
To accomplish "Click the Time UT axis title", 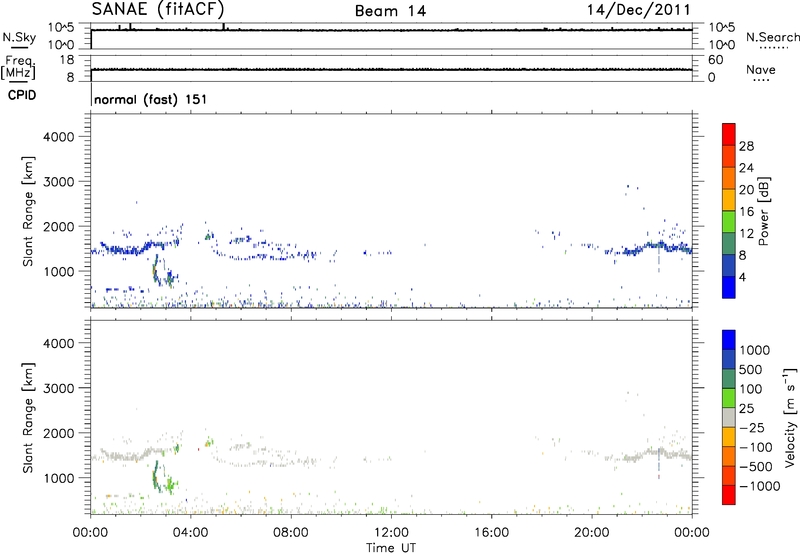I will pos(391,547).
